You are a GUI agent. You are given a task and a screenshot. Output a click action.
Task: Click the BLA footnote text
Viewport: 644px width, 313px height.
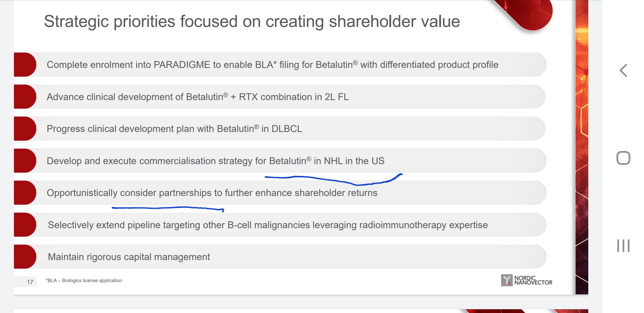84,281
